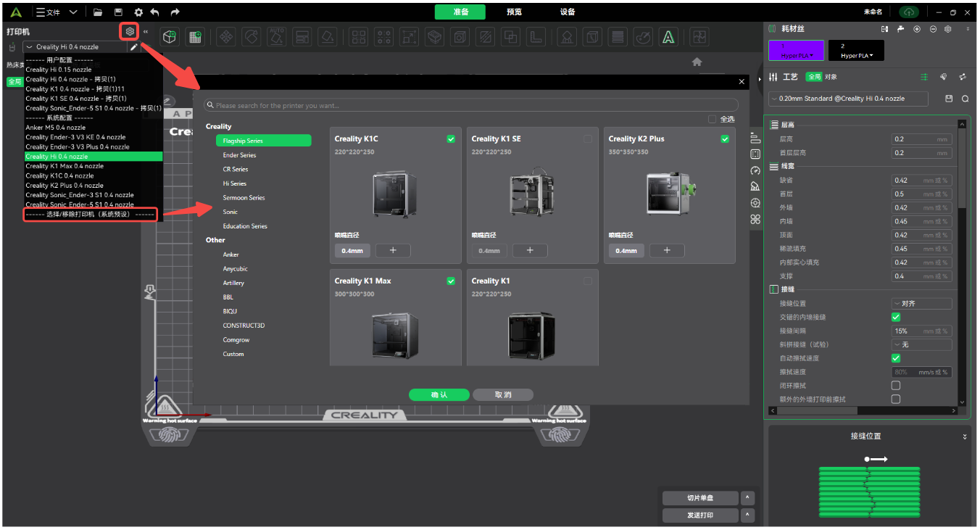Image resolution: width=980 pixels, height=530 pixels.
Task: Click the printer search input field
Action: [470, 106]
